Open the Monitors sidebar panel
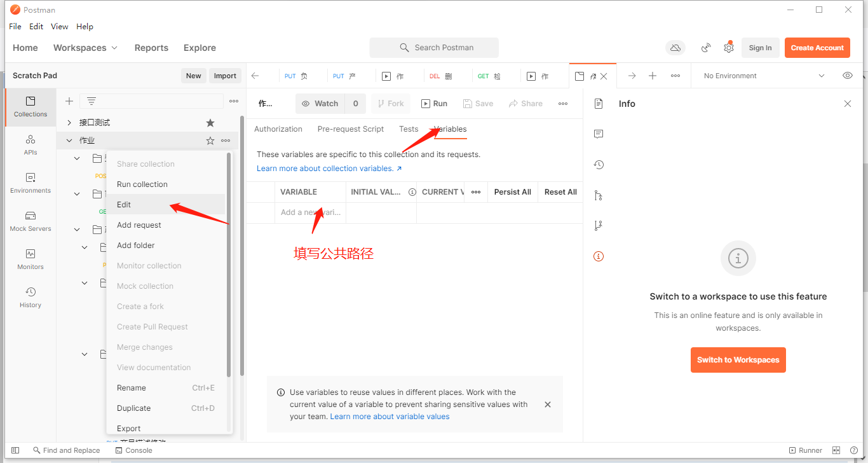 click(x=31, y=259)
